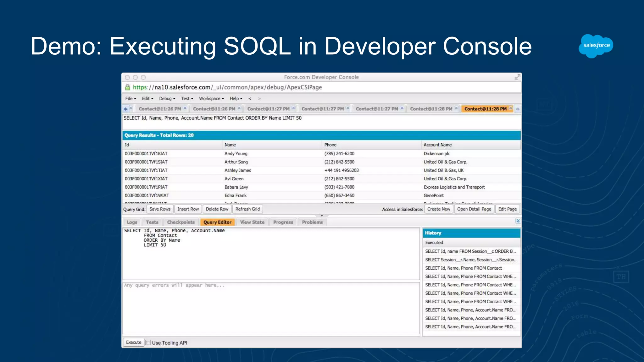Click the forward navigation arrow after Help
The image size is (644, 362).
point(259,99)
